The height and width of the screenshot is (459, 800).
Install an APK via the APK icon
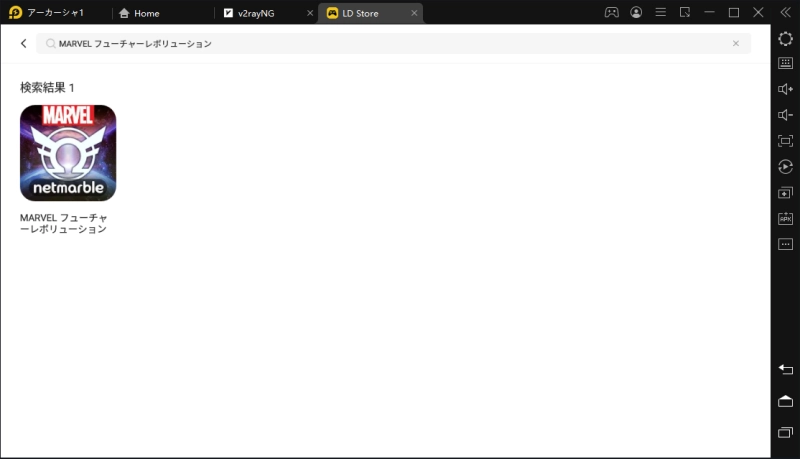[x=785, y=218]
